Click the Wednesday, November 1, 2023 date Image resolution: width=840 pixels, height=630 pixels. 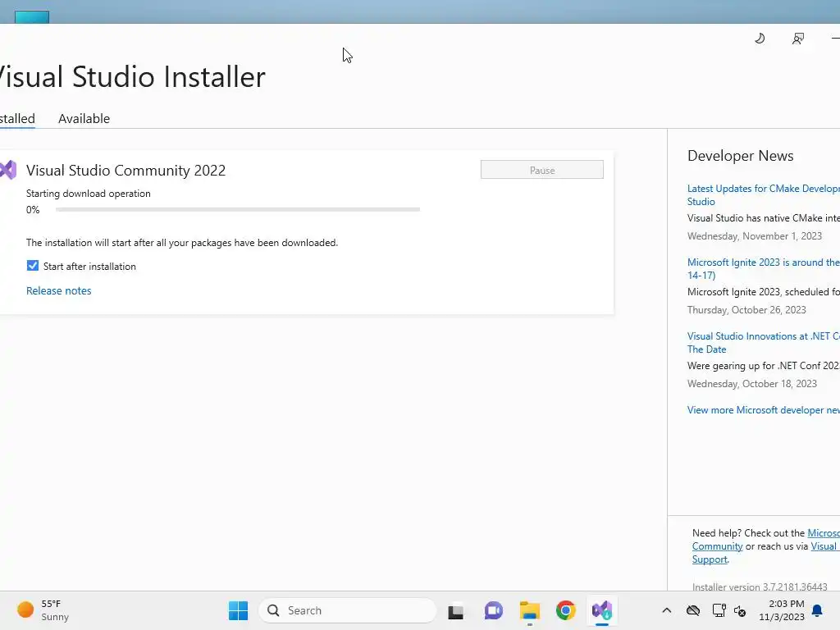click(755, 236)
